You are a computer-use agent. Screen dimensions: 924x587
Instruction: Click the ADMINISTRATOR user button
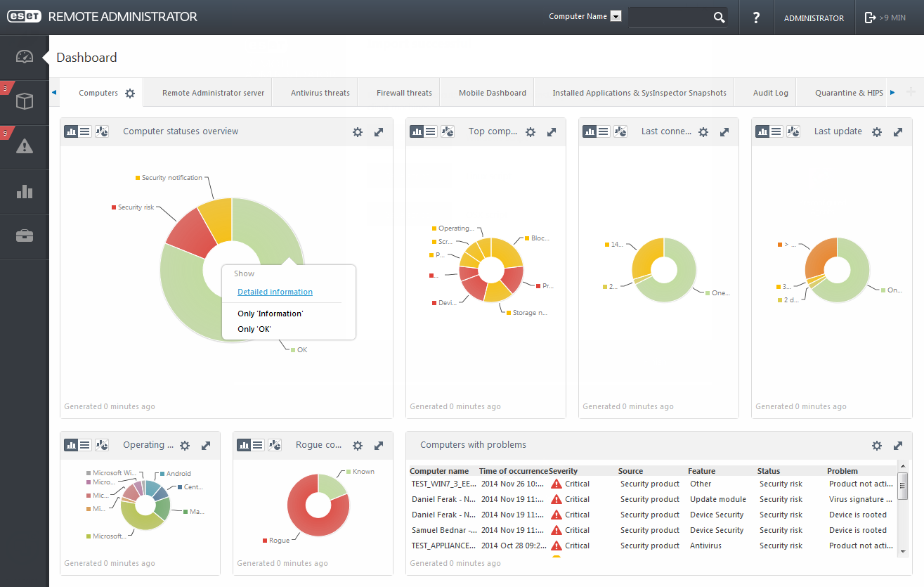814,18
